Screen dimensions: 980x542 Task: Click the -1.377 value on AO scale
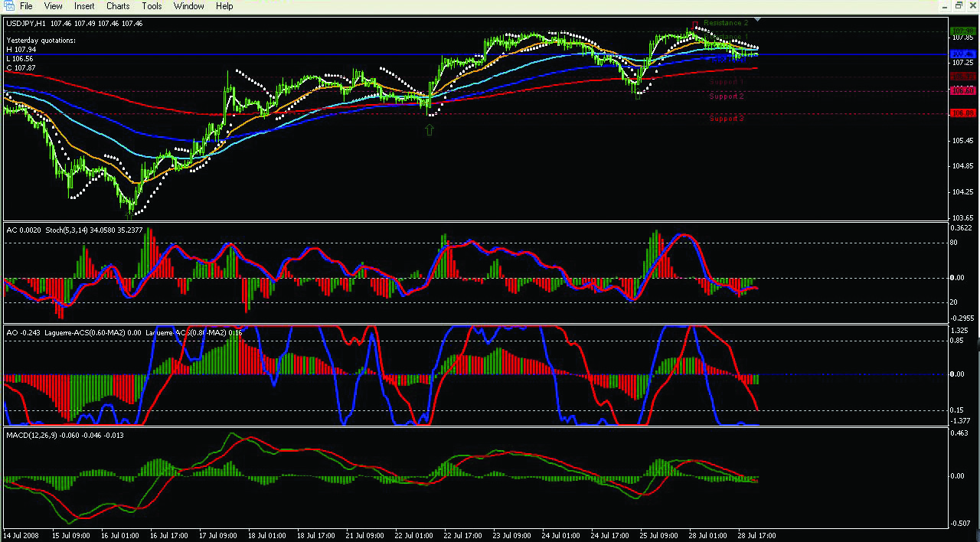coord(961,421)
